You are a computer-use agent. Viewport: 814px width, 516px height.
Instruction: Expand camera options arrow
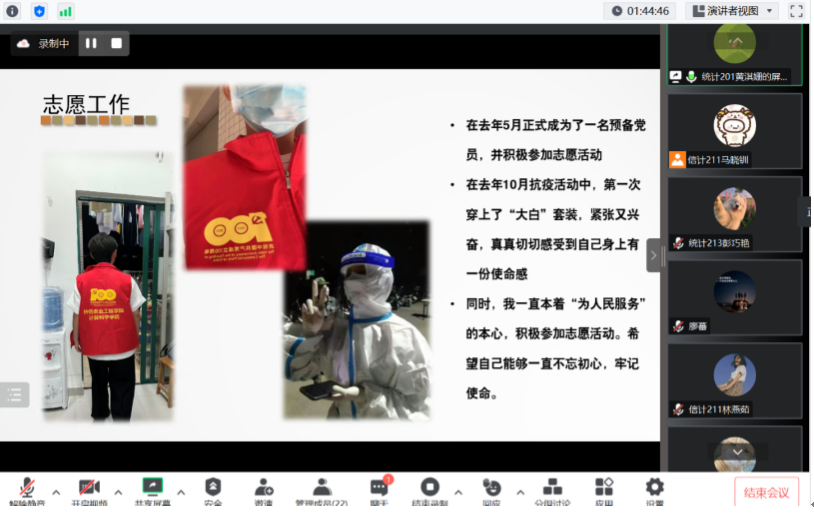118,492
